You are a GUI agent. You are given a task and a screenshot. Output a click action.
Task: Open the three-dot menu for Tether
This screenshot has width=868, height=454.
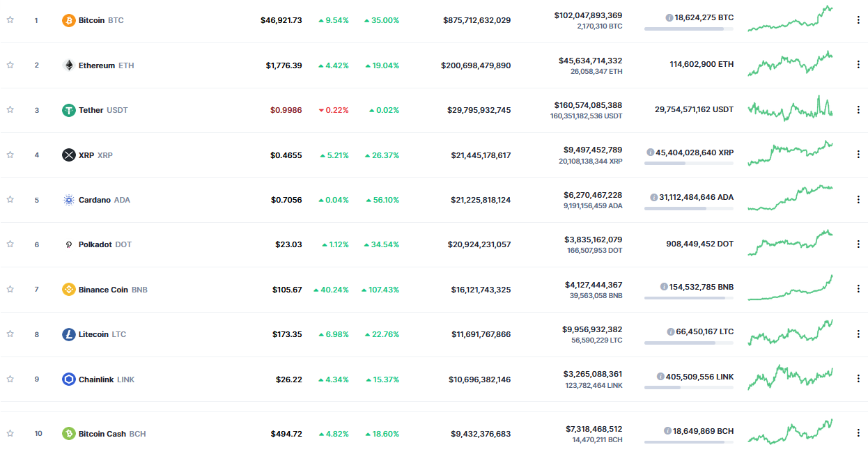(858, 109)
